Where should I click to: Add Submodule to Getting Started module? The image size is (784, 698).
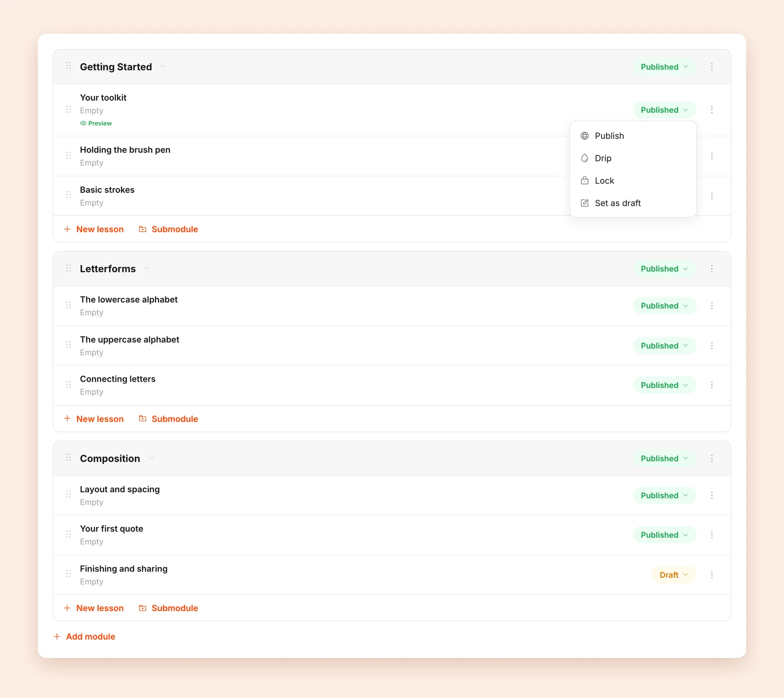pyautogui.click(x=169, y=229)
